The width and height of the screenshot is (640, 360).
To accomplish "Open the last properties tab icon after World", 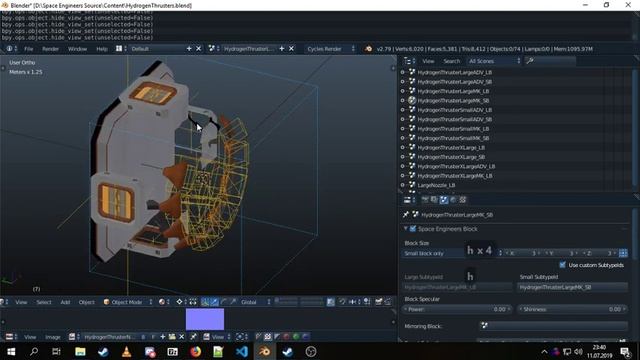I will pyautogui.click(x=462, y=200).
